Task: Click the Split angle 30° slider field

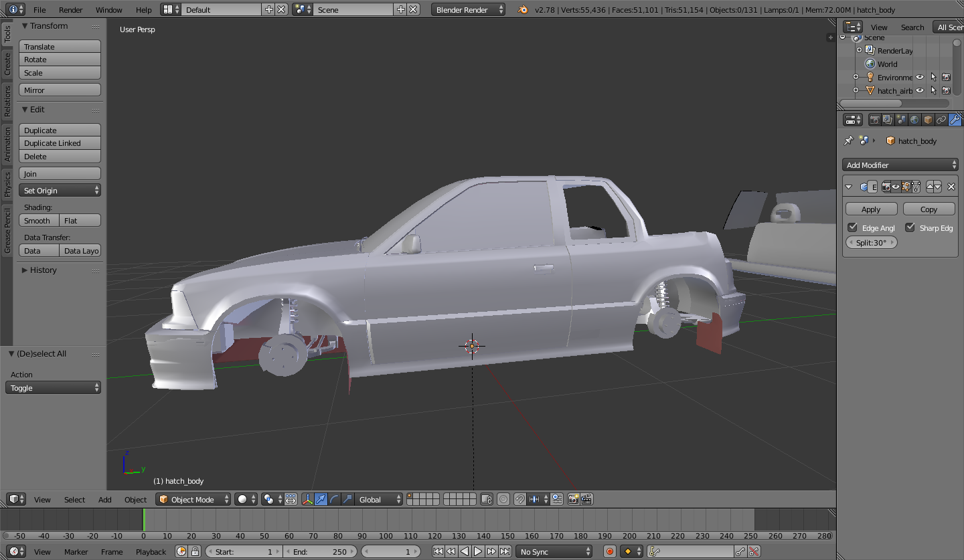Action: pos(871,243)
